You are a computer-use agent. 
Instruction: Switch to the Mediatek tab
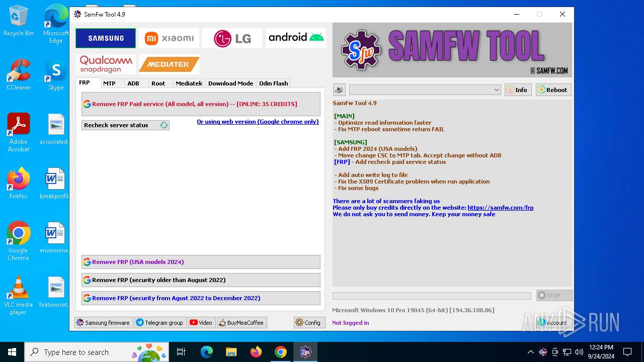click(189, 83)
